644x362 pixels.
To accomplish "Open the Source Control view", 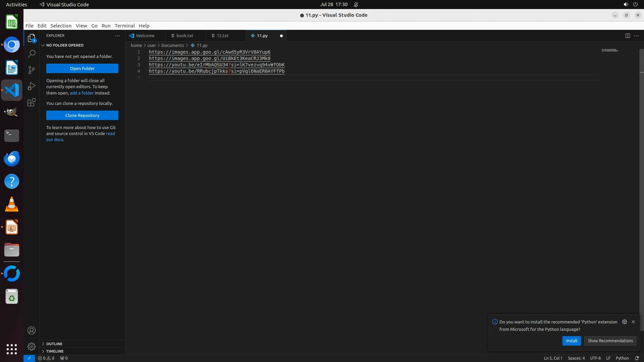I will tap(32, 70).
